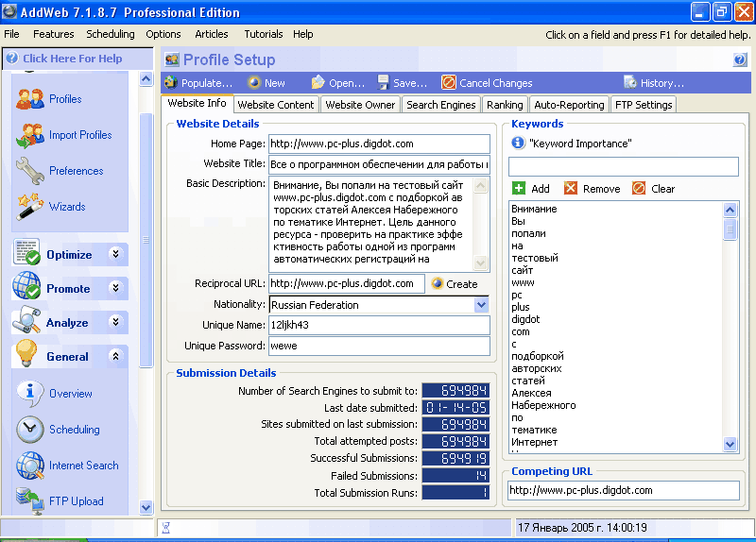Image resolution: width=756 pixels, height=542 pixels.
Task: Click the General lightbulb icon
Action: point(26,353)
